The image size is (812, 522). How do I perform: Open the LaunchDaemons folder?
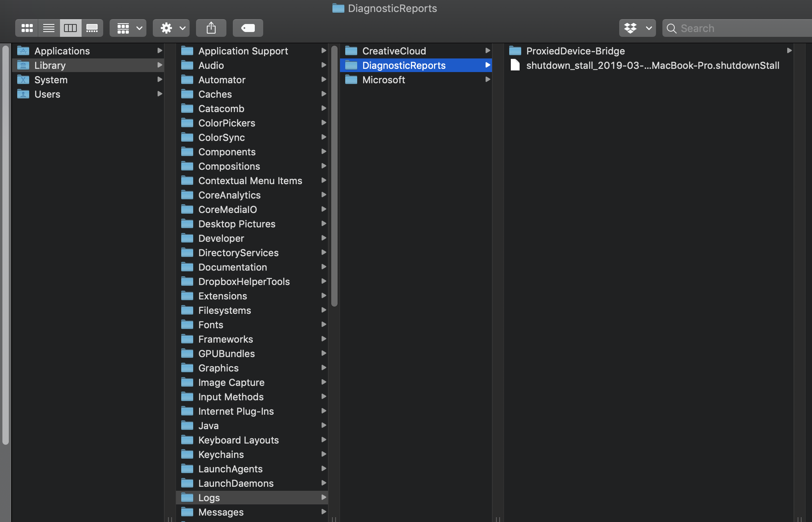(x=236, y=483)
